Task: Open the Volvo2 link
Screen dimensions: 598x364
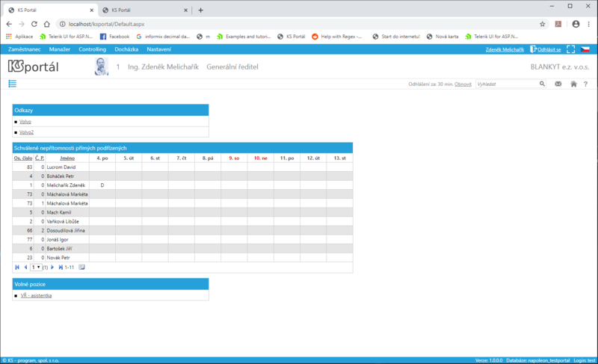Action: (26, 132)
